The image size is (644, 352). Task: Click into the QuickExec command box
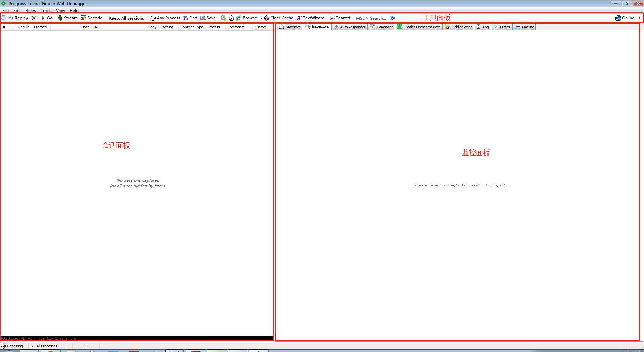click(137, 338)
